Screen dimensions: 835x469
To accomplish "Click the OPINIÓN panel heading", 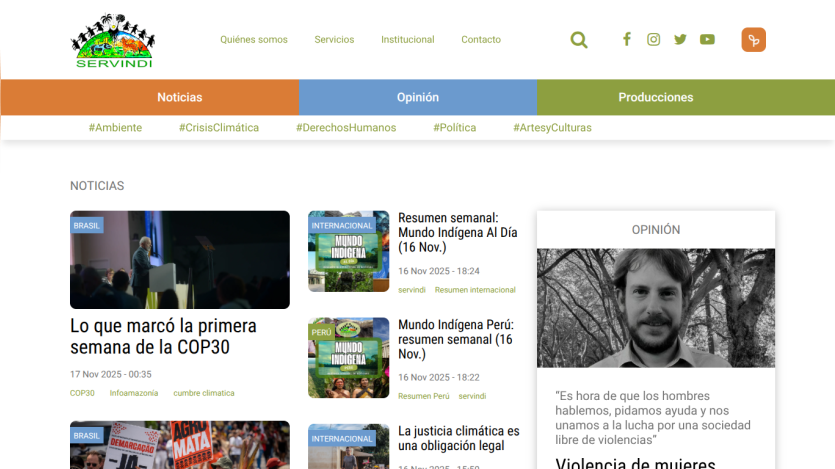I will coord(656,230).
